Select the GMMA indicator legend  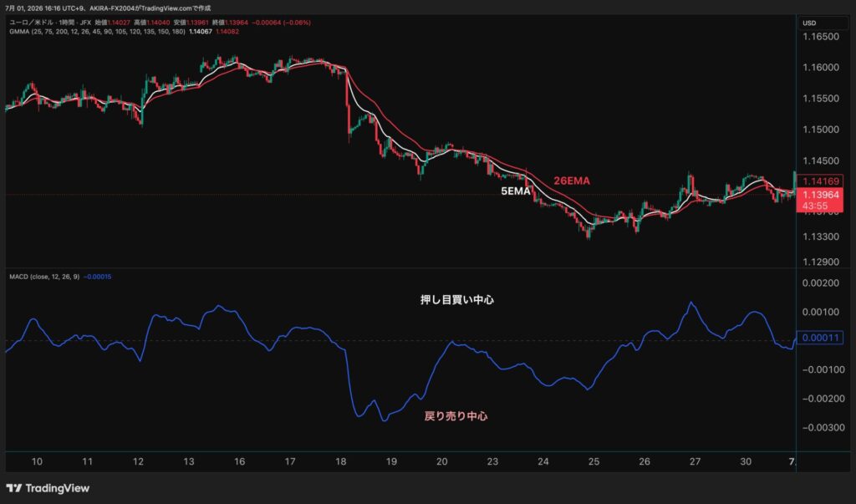click(x=97, y=32)
